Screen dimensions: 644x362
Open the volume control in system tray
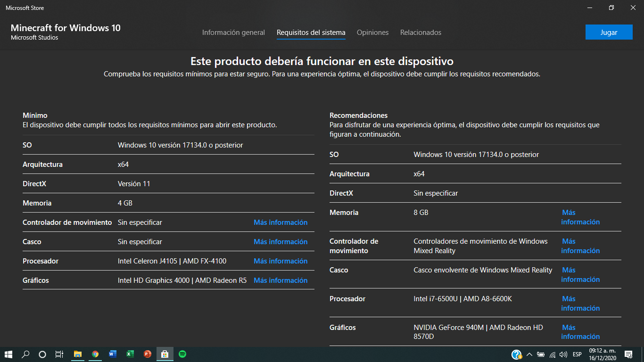(563, 354)
